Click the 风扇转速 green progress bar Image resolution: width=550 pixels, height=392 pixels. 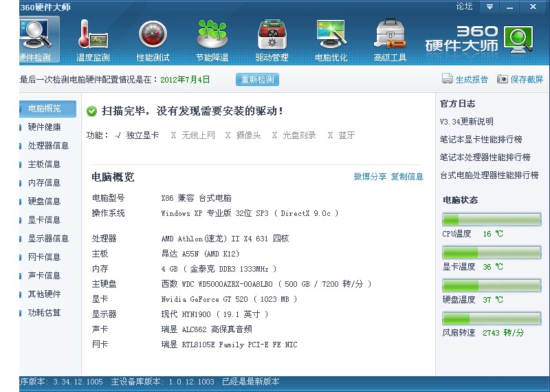coord(492,318)
